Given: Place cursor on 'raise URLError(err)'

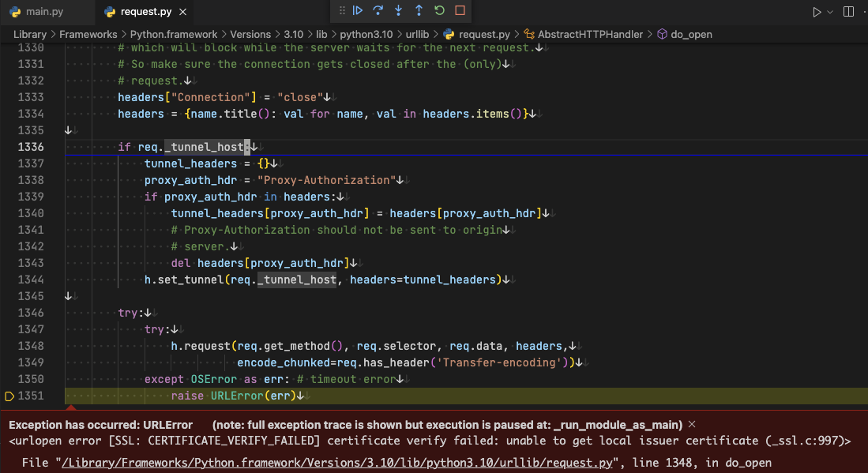Looking at the screenshot, I should coord(232,396).
